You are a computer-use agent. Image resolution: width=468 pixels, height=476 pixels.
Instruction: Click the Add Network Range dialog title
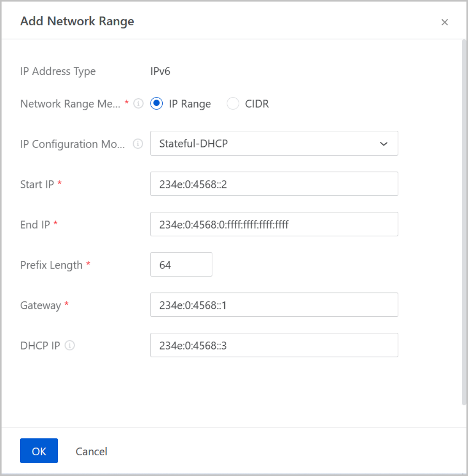[77, 21]
